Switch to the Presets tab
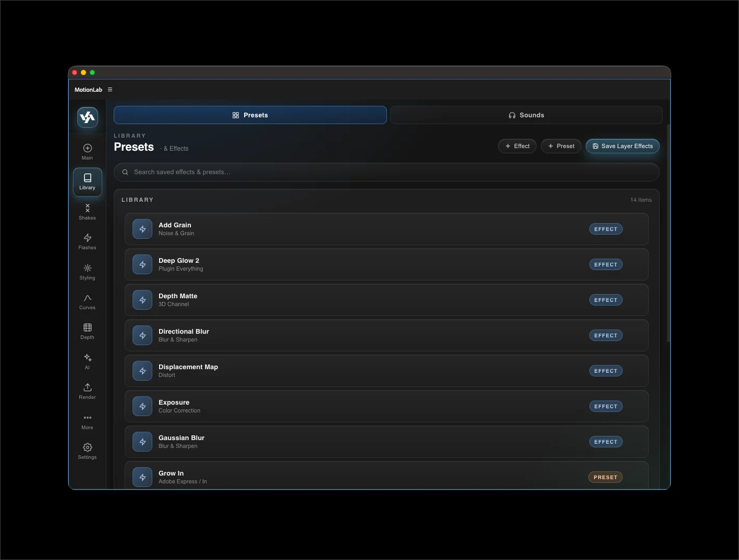 [250, 115]
